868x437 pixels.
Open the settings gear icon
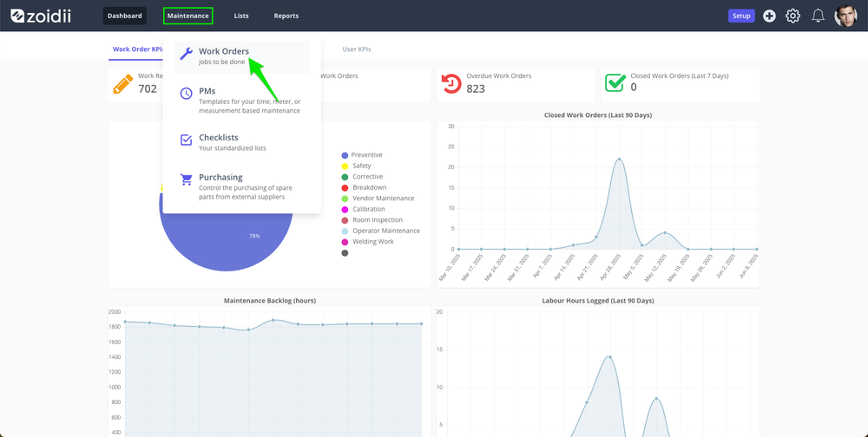click(x=793, y=16)
